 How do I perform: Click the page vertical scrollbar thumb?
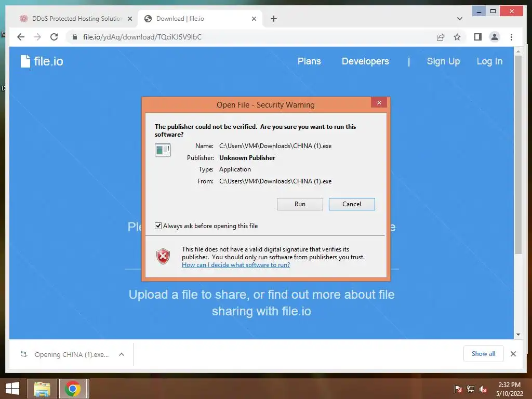coord(518,154)
